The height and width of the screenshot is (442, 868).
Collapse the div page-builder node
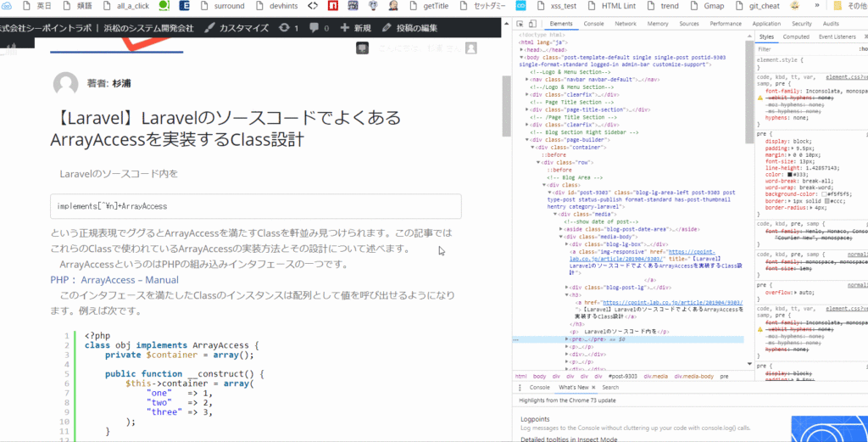(x=527, y=139)
